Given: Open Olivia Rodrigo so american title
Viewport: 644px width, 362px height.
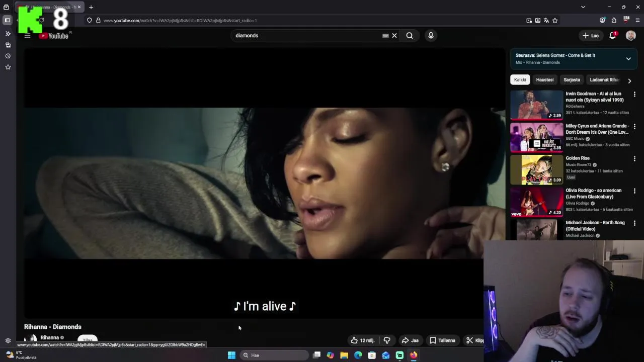Looking at the screenshot, I should click(594, 194).
